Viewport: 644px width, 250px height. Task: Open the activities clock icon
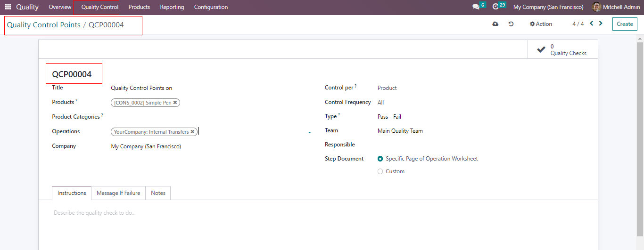tap(495, 7)
